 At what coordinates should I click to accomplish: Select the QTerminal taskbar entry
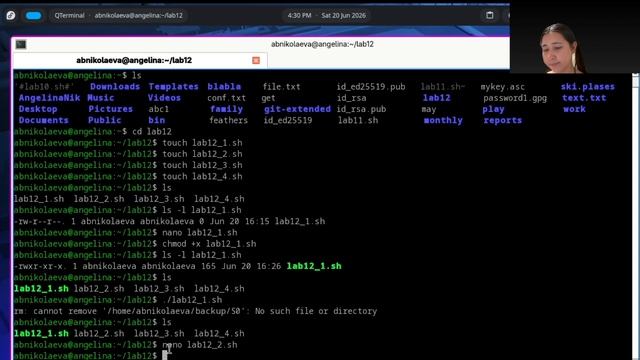pyautogui.click(x=69, y=16)
